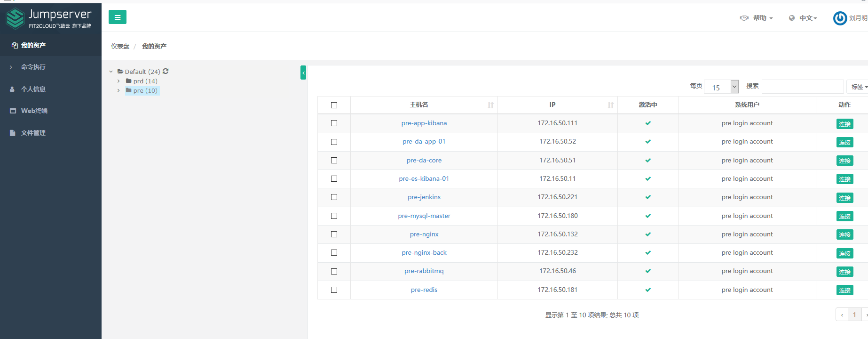
Task: Click the 显示第 1 至 10 项结果 summary text
Action: click(592, 315)
